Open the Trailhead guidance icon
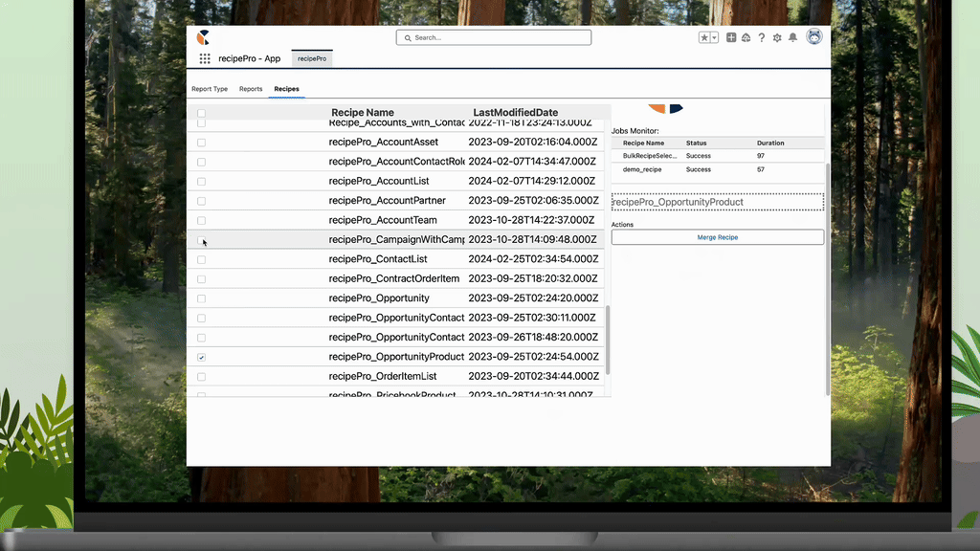Viewport: 980px width, 551px height. click(x=746, y=37)
